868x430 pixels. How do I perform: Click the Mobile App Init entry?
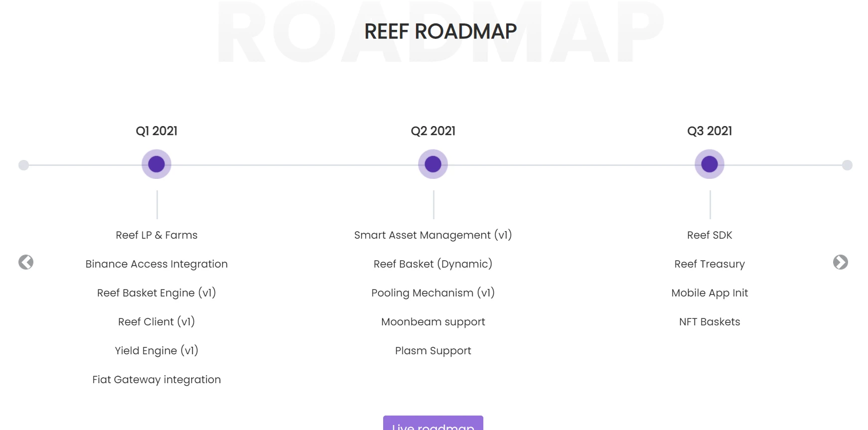point(710,293)
